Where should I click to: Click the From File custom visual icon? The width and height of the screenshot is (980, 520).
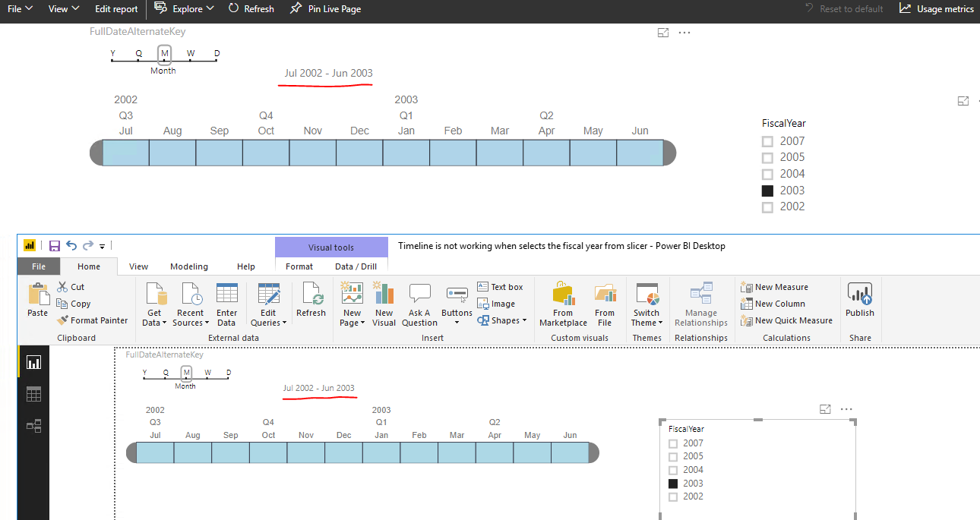pos(605,294)
